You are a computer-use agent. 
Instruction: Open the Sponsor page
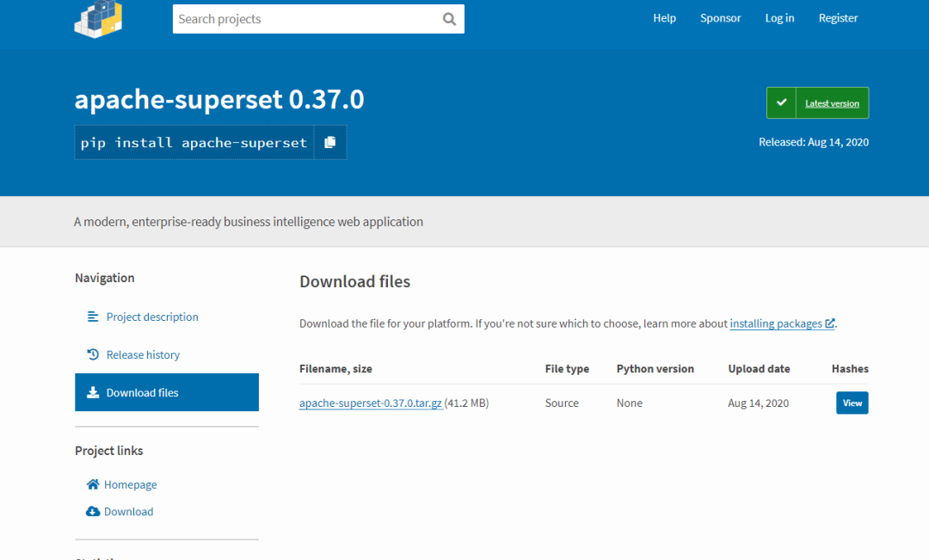click(720, 18)
